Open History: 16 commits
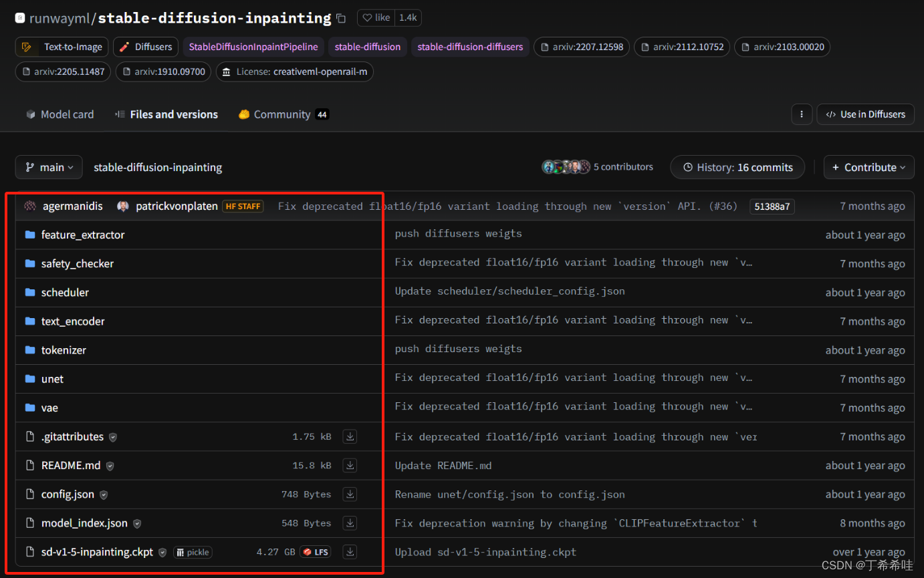924x578 pixels. [x=737, y=167]
